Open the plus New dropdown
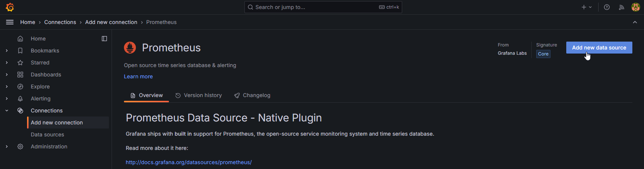The width and height of the screenshot is (644, 169). [x=586, y=7]
